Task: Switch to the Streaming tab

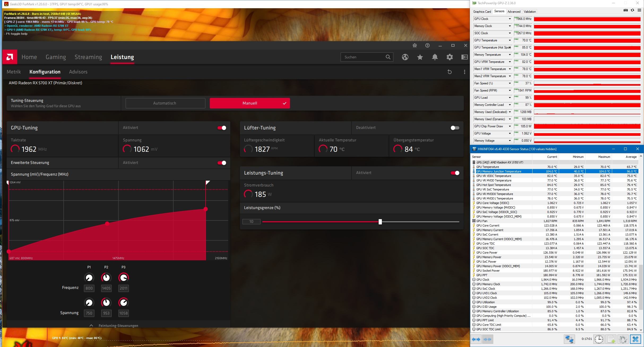Action: click(x=88, y=57)
